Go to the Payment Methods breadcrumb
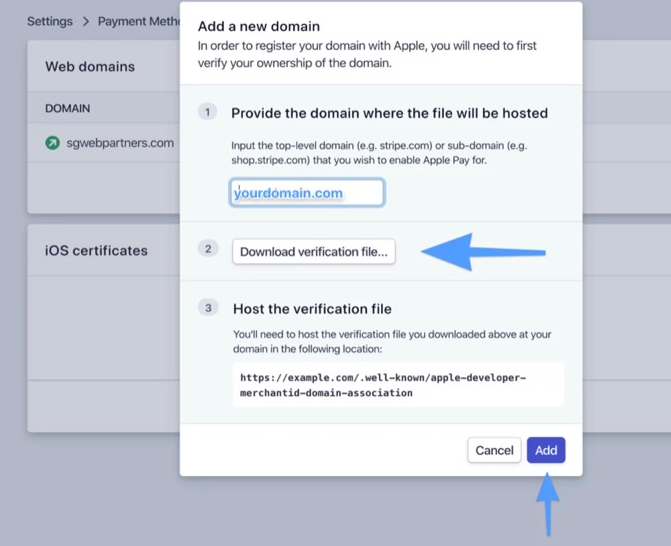The image size is (671, 546). click(138, 21)
